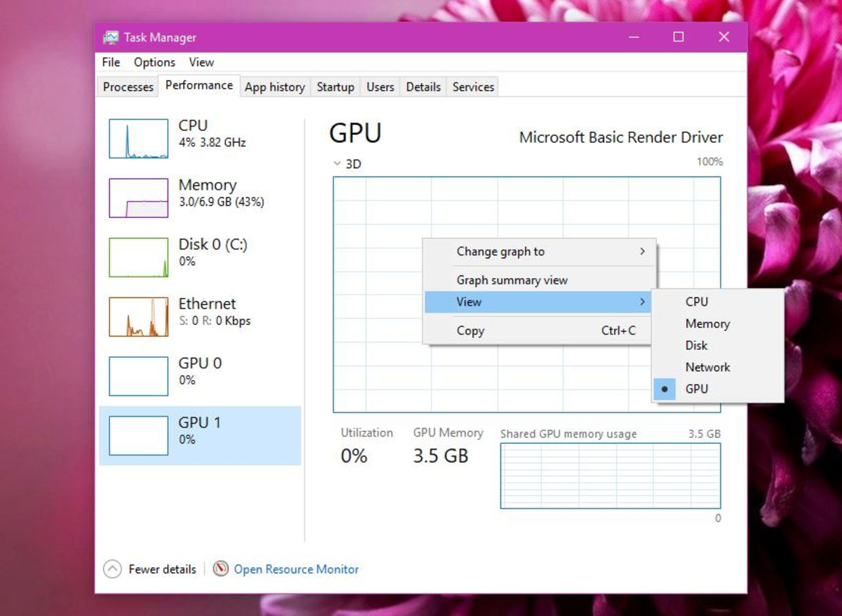Open the View submenu arrow
Viewport: 842px width, 616px height.
pyautogui.click(x=642, y=302)
